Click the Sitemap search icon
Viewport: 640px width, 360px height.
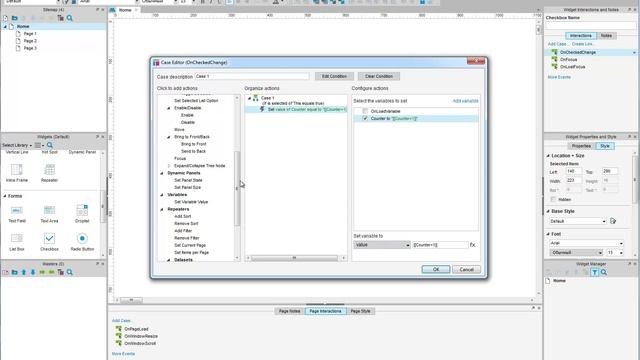pyautogui.click(x=70, y=18)
